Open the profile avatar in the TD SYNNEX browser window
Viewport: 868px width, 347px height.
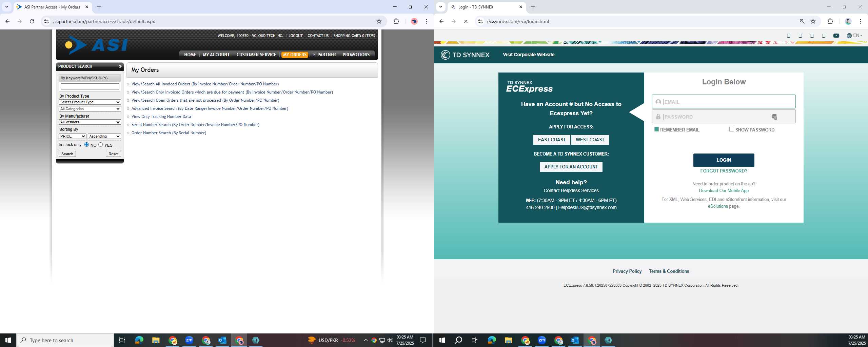(848, 21)
